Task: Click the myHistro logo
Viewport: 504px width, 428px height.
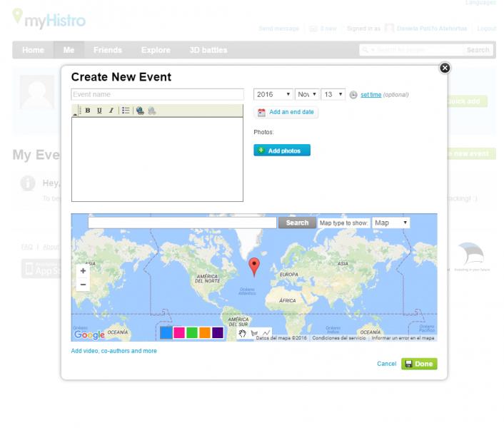Action: 49,19
